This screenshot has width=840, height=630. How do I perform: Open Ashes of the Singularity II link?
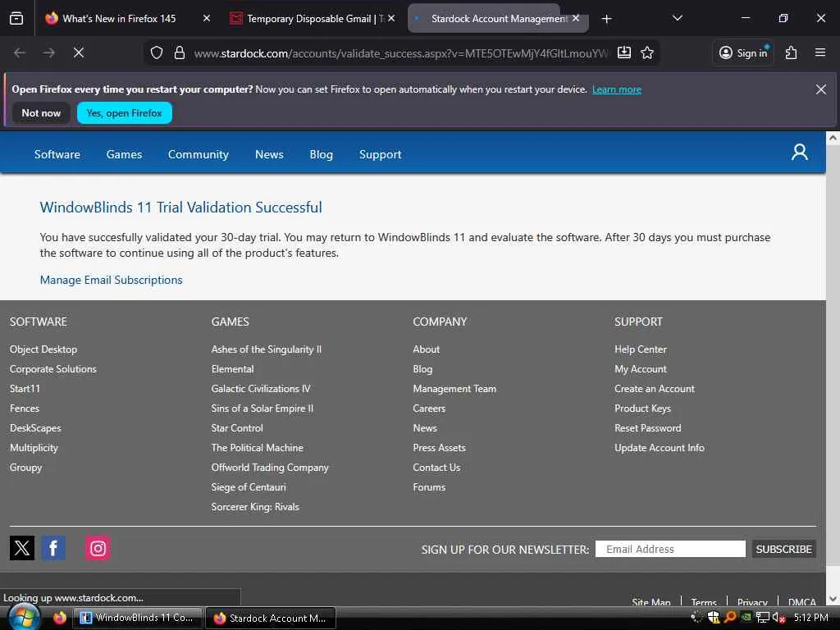[x=267, y=349]
